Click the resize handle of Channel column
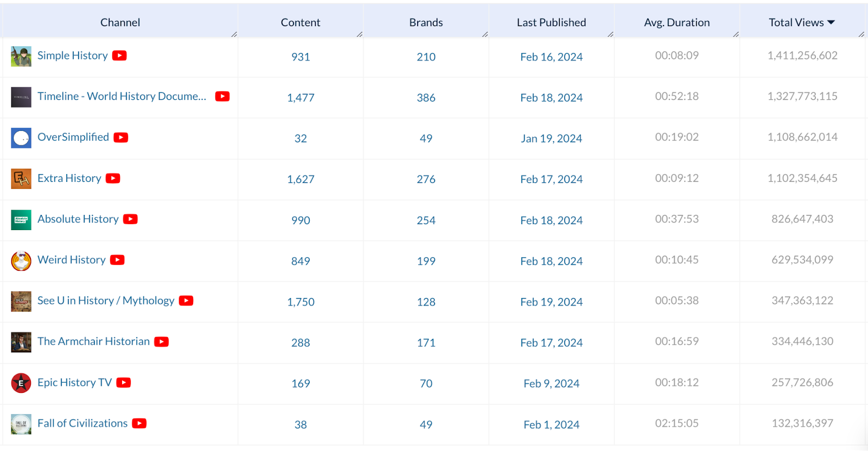868x451 pixels. click(x=234, y=34)
